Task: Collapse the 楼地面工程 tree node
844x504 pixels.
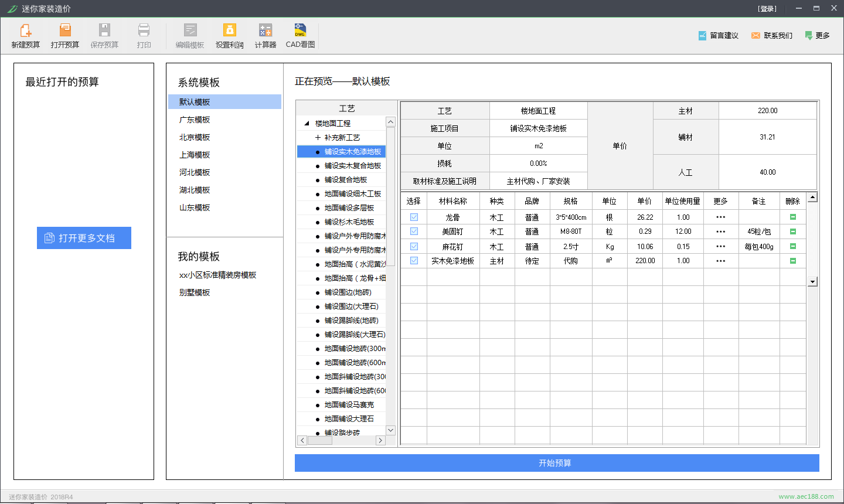Action: tap(307, 124)
